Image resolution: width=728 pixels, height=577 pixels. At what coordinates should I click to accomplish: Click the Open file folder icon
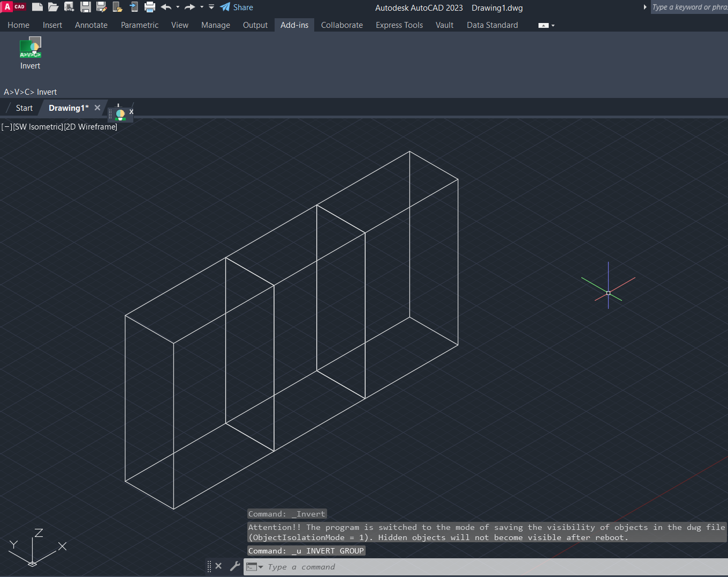[53, 7]
